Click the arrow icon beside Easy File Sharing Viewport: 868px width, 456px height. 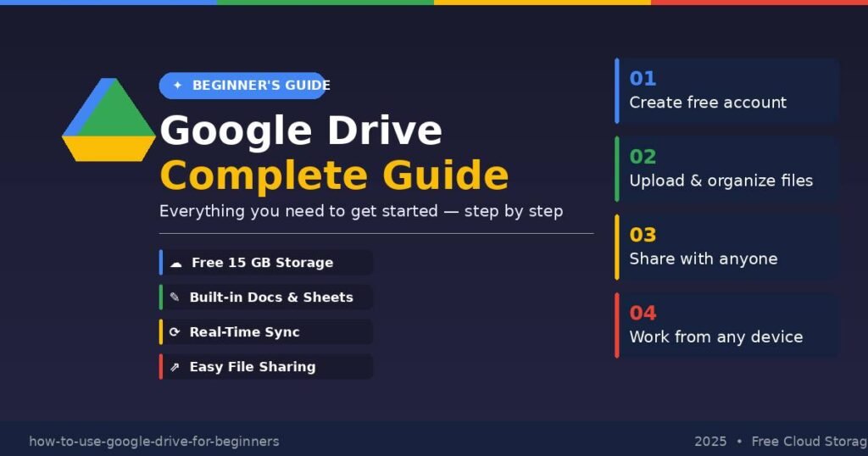pyautogui.click(x=175, y=367)
